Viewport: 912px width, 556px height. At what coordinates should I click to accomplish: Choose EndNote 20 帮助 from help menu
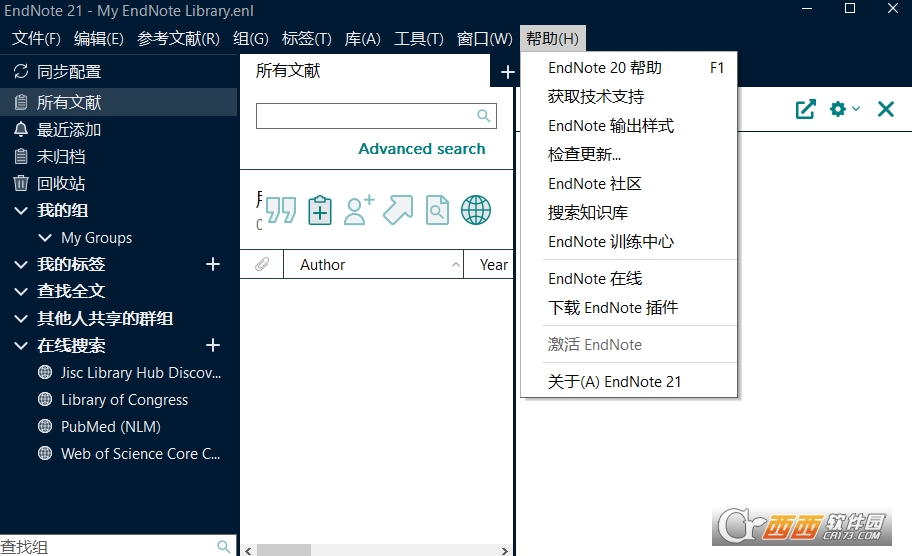click(629, 68)
